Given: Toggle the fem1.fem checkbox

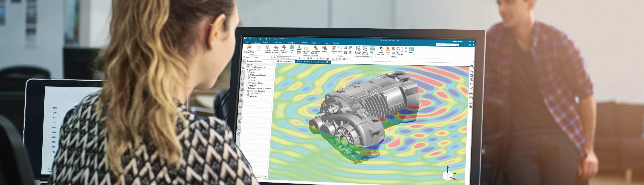Looking at the screenshot, I should pos(250,70).
